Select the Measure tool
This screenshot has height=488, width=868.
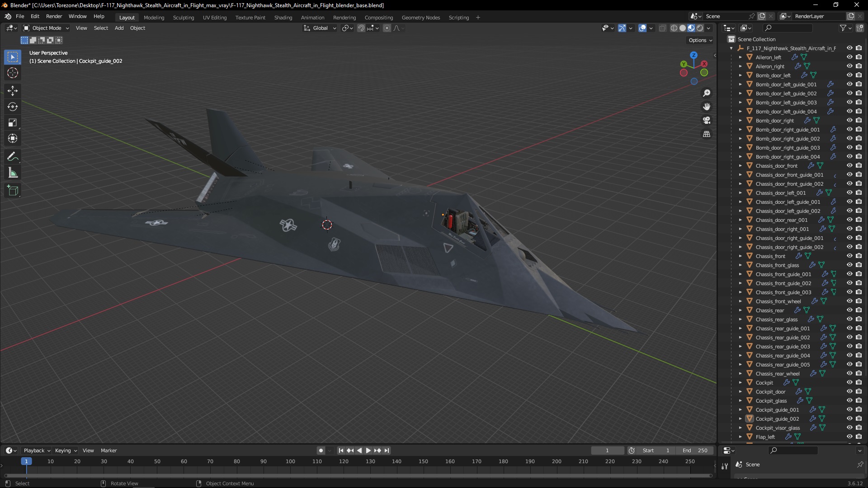[13, 173]
